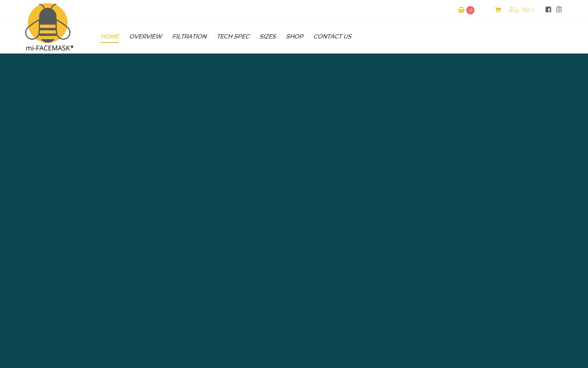Visit Instagram via the camera icon
Screen dimensions: 588x368
click(x=559, y=9)
